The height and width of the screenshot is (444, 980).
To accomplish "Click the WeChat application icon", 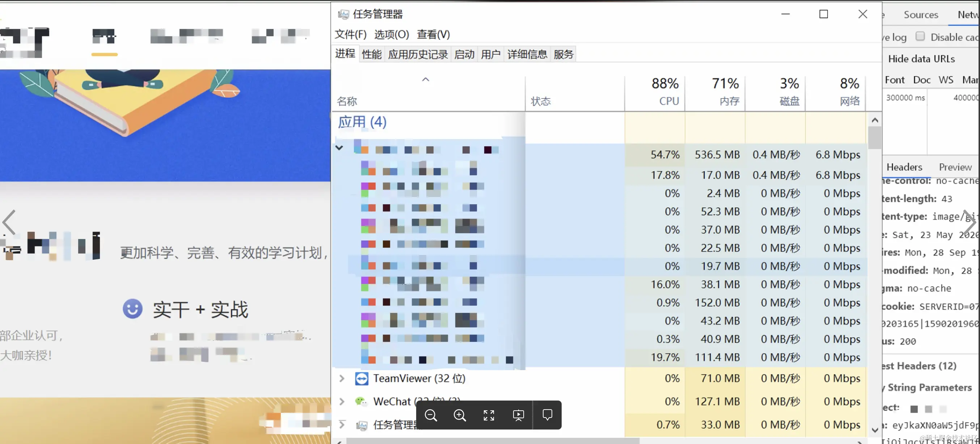I will point(361,401).
